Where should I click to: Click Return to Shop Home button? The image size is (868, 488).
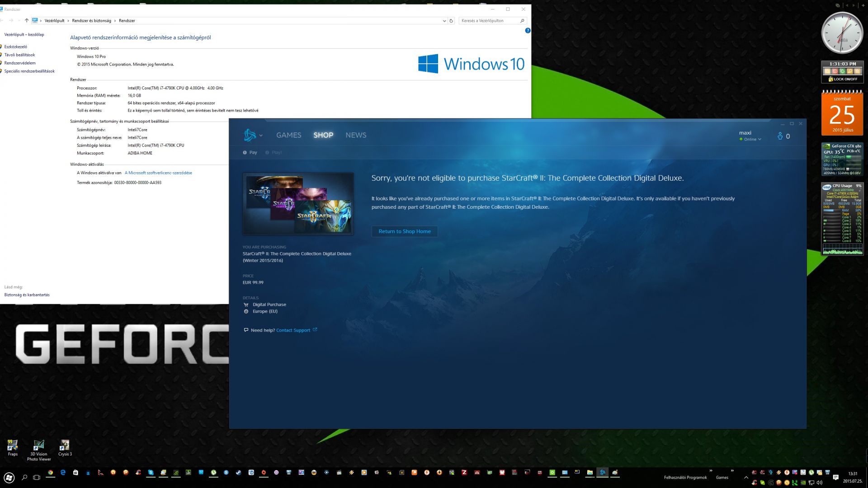point(405,231)
